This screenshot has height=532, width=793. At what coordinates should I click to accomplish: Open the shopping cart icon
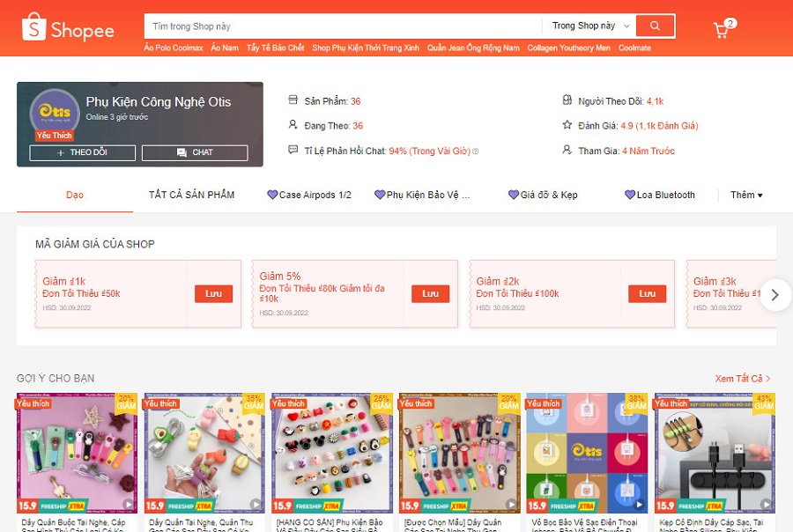click(721, 30)
